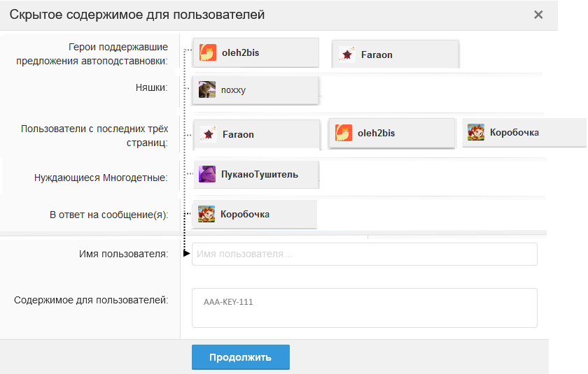
Task: Close the hidden content dialog
Action: [538, 15]
